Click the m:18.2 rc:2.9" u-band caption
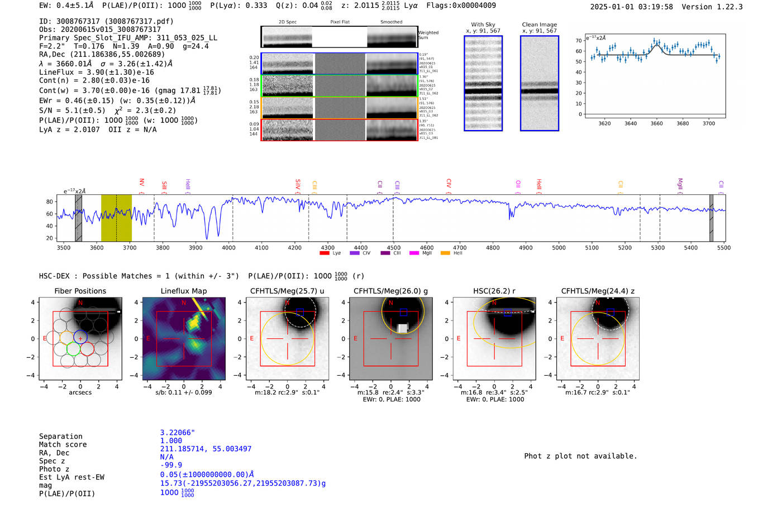Viewport: 782px width, 532px height. click(287, 392)
